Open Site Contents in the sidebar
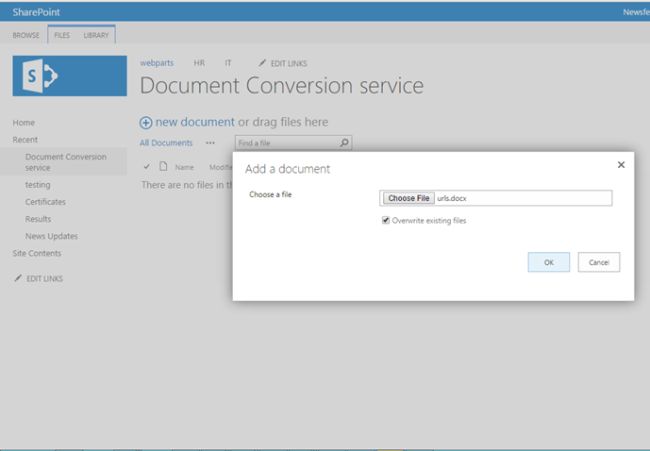Viewport: 650px width, 451px height. point(37,253)
